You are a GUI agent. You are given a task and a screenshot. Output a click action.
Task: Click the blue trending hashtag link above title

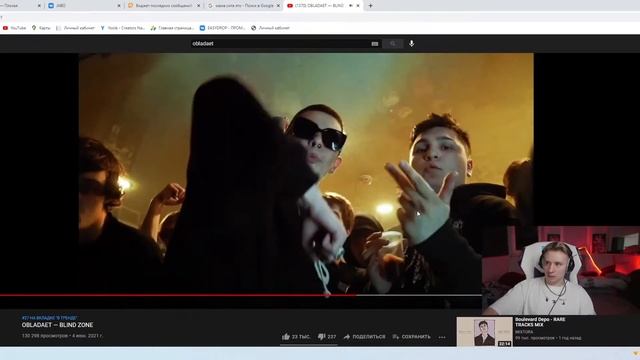click(x=49, y=318)
